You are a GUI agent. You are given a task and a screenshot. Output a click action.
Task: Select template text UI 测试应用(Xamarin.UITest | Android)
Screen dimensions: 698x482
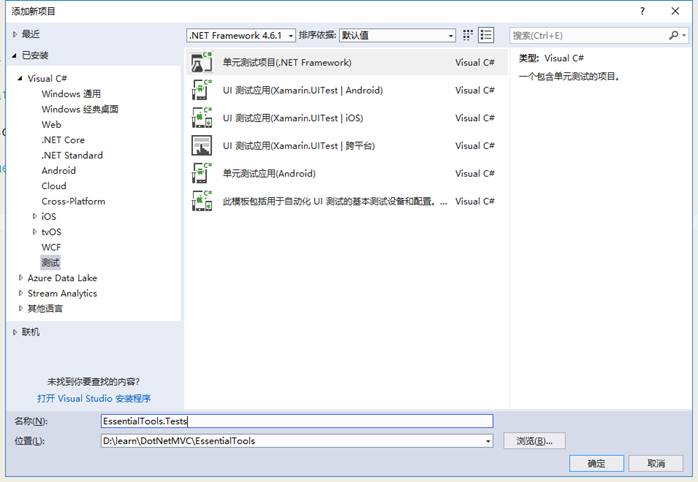click(x=303, y=90)
